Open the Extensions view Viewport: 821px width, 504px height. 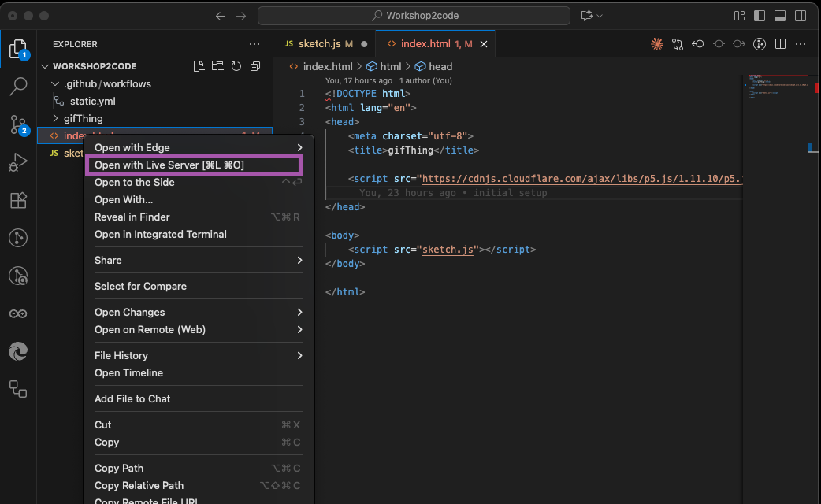pyautogui.click(x=18, y=200)
